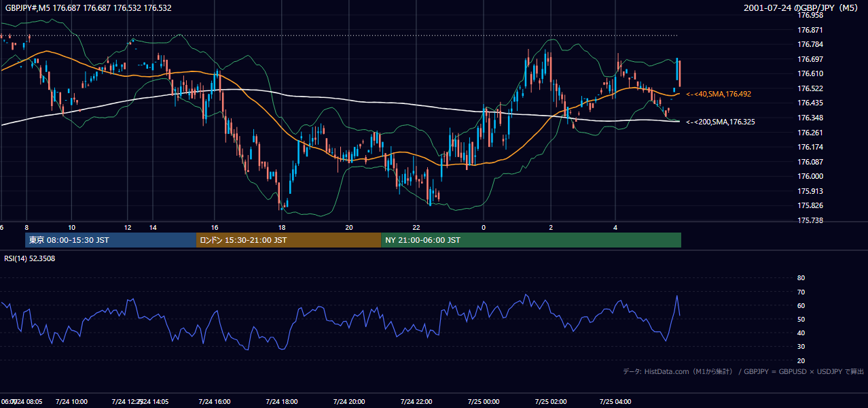868x408 pixels.
Task: Click the HistData.com data source credit
Action: (x=744, y=371)
